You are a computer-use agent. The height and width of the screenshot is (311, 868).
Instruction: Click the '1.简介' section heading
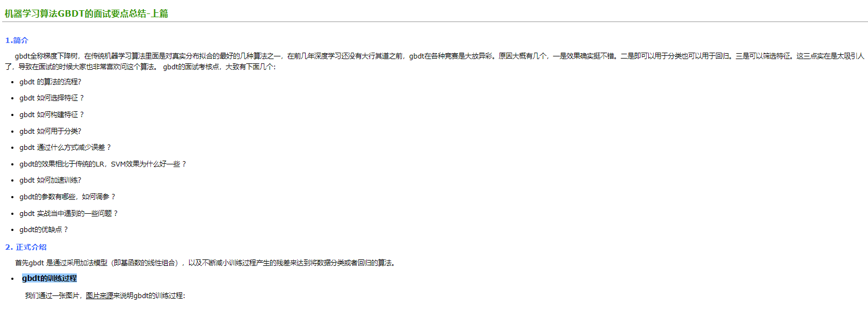click(17, 40)
